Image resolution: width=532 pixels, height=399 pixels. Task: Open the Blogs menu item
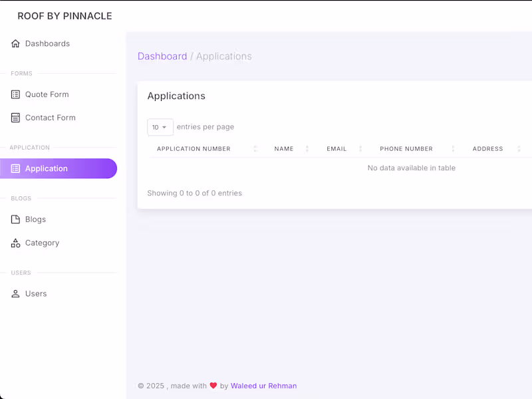[x=36, y=219]
